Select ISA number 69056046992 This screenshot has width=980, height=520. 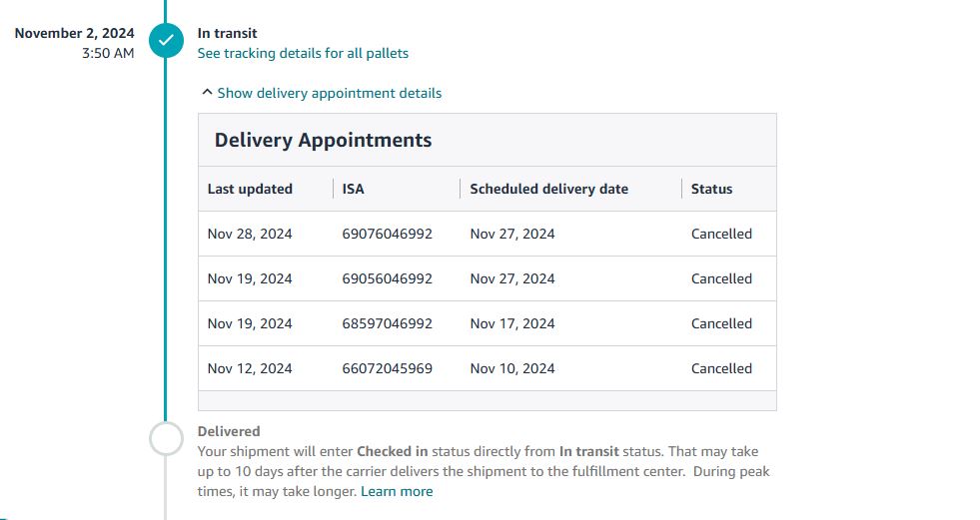pyautogui.click(x=388, y=278)
